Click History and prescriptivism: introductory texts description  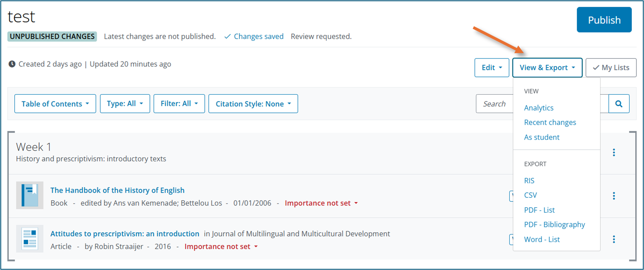[91, 159]
